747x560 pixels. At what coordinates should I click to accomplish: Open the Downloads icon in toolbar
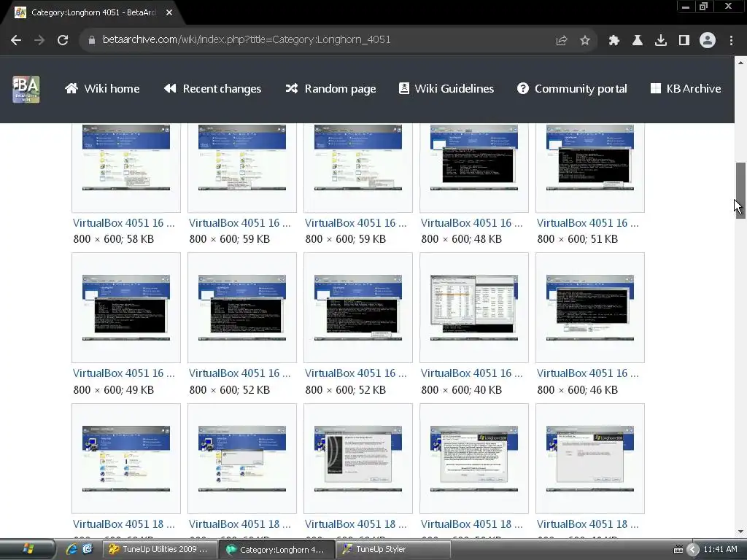[660, 41]
